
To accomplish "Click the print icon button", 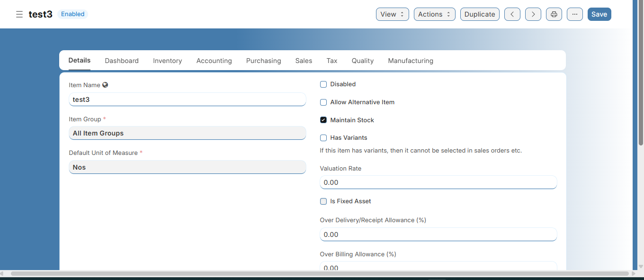I will pos(554,14).
